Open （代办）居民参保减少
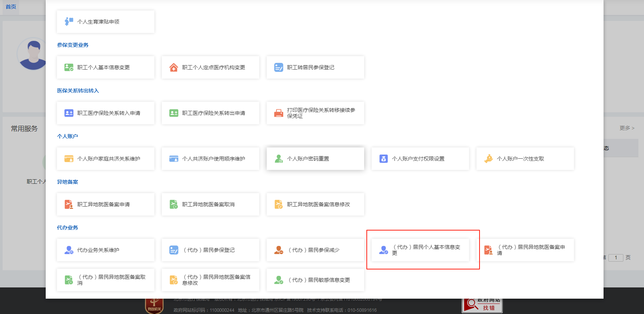This screenshot has width=644, height=314. tap(315, 250)
